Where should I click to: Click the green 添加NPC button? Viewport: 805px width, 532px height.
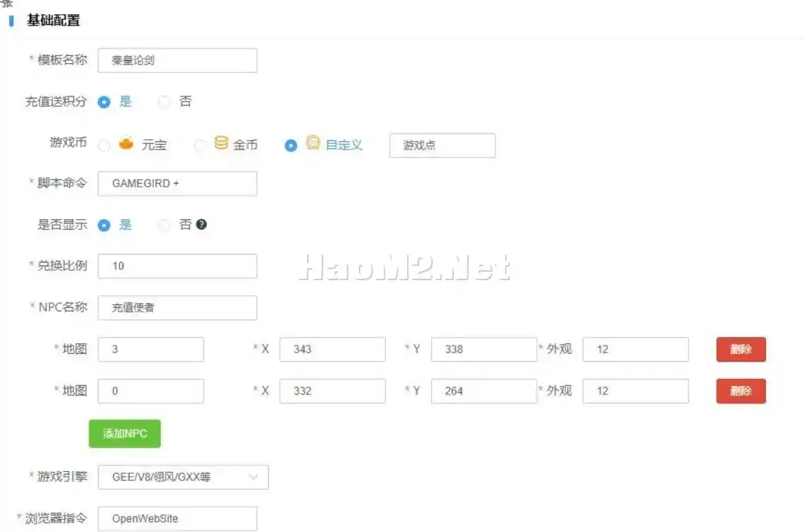pyautogui.click(x=125, y=433)
